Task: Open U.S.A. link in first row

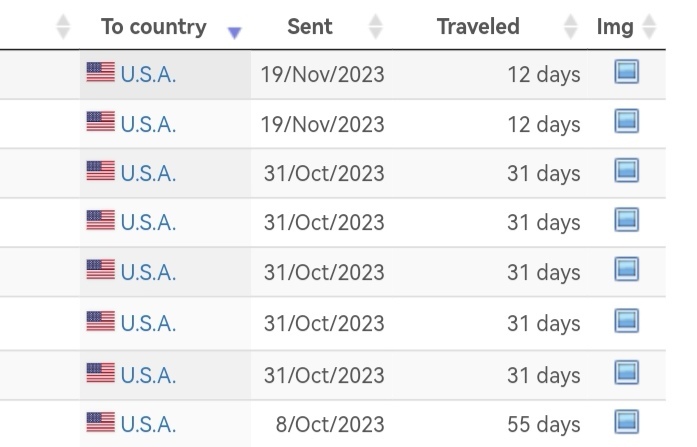Action: pyautogui.click(x=148, y=74)
